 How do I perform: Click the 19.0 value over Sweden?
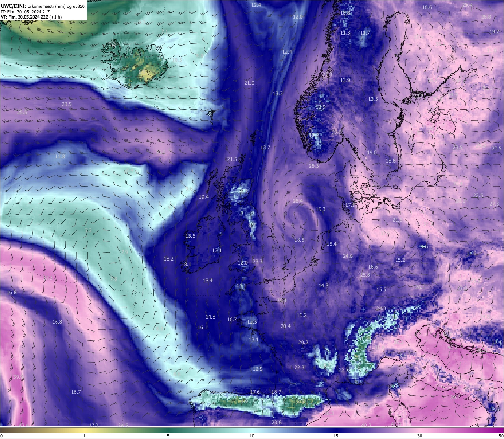372,152
